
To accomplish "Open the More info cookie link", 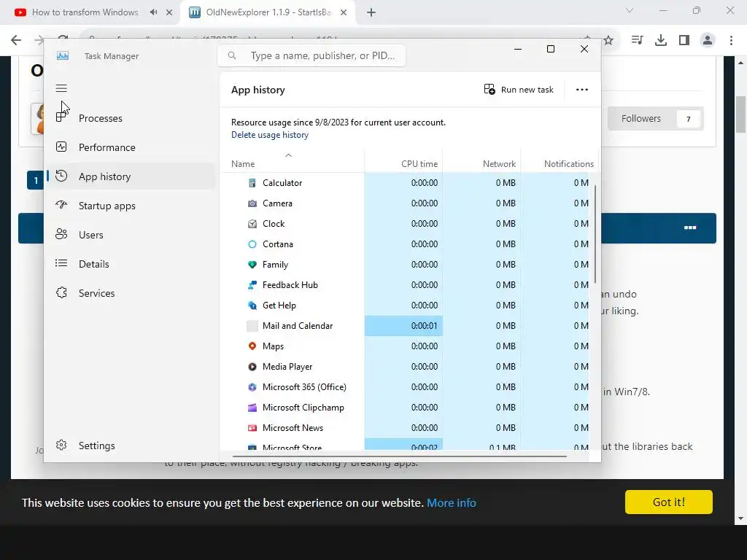I will (x=451, y=503).
